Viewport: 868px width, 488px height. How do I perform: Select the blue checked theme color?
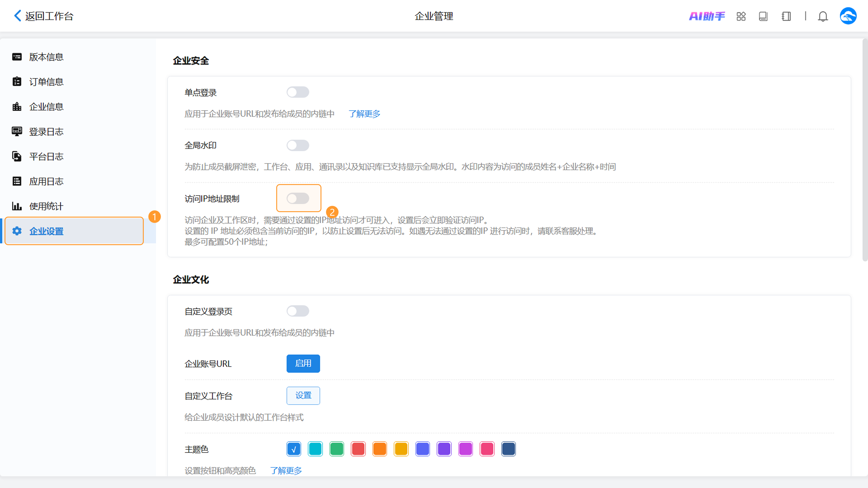(x=294, y=449)
